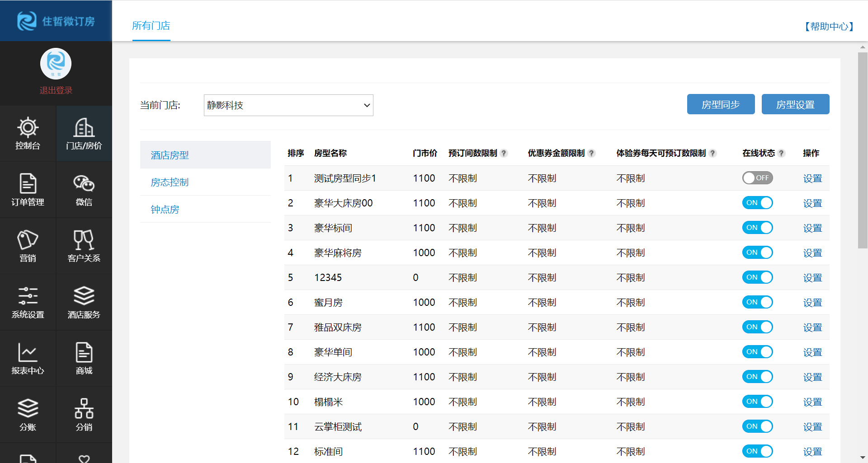Screen dimensions: 868x463
Task: Click the room name 蜜月房
Action: (329, 303)
